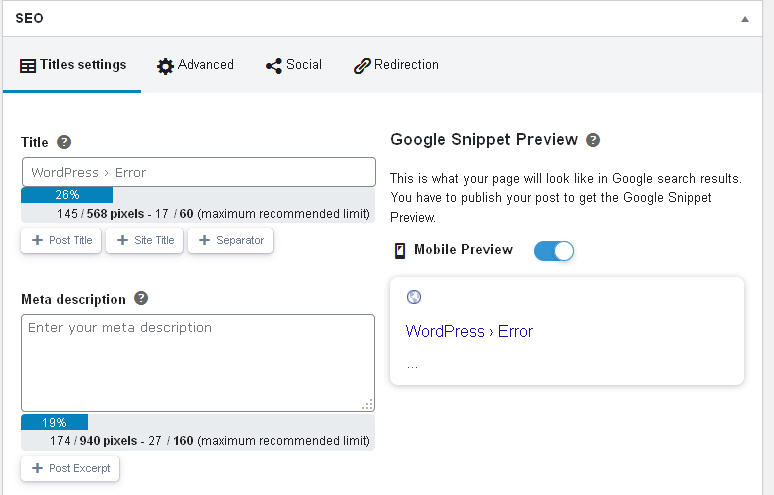Open the Social tab

294,65
